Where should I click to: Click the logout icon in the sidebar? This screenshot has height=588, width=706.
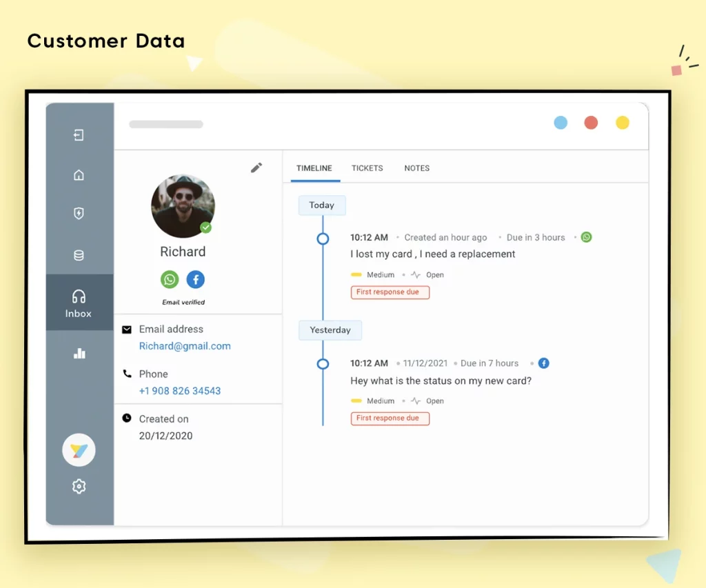pos(79,134)
